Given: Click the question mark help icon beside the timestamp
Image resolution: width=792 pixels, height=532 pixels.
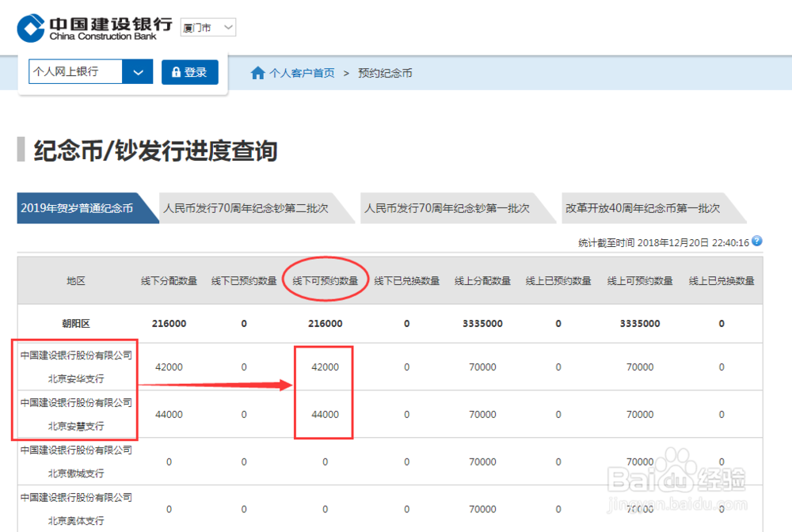Looking at the screenshot, I should pyautogui.click(x=757, y=241).
